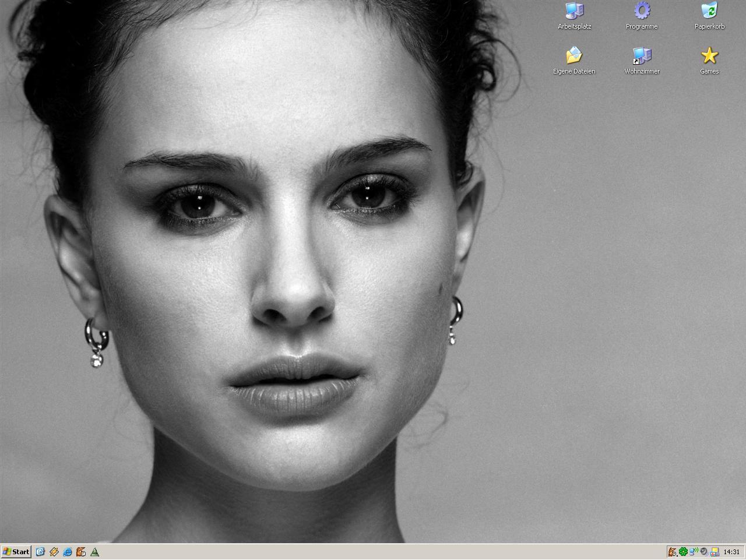The image size is (746, 560).
Task: Select the Games icon label text
Action: (x=709, y=72)
